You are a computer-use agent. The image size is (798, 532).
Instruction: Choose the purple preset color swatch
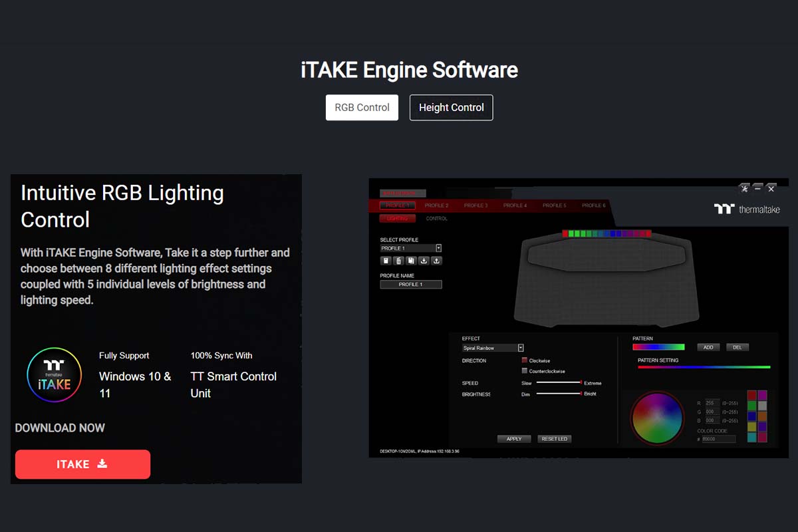point(762,426)
